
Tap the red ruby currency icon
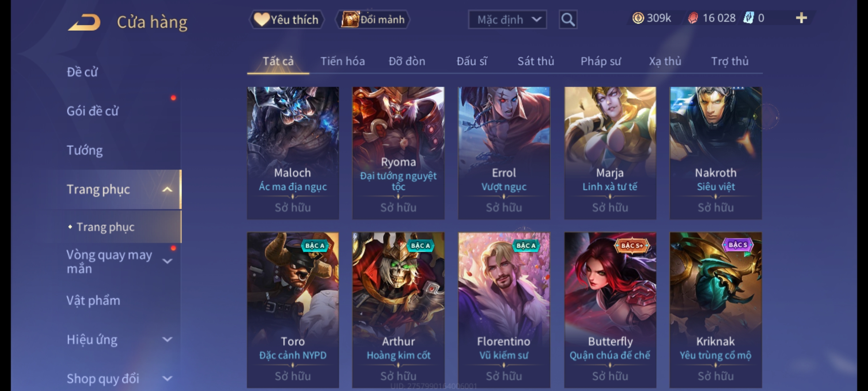click(x=693, y=18)
